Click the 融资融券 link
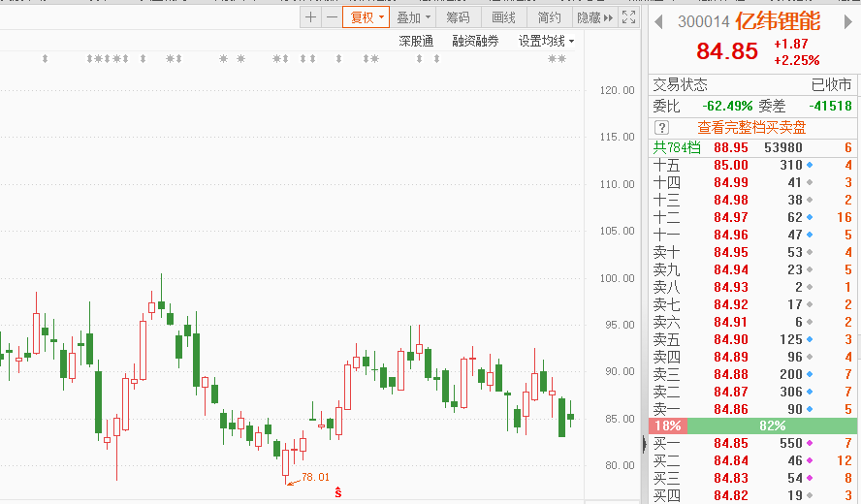 (475, 41)
